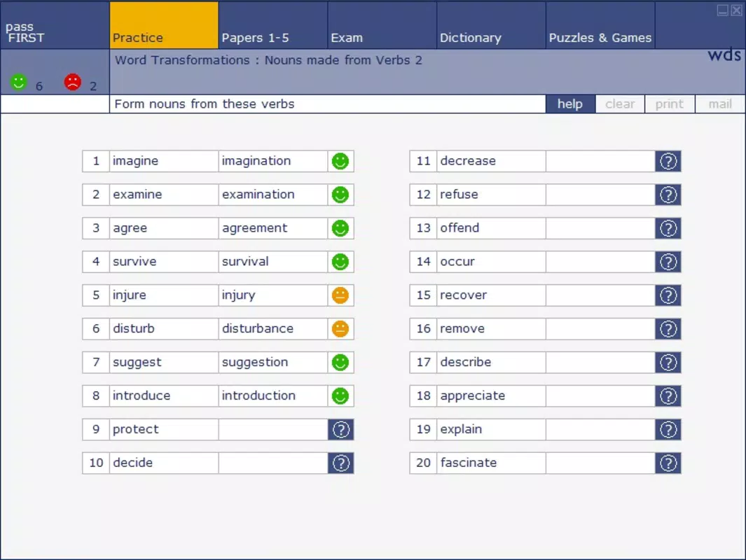Click the green smiley next to examination

pyautogui.click(x=340, y=195)
